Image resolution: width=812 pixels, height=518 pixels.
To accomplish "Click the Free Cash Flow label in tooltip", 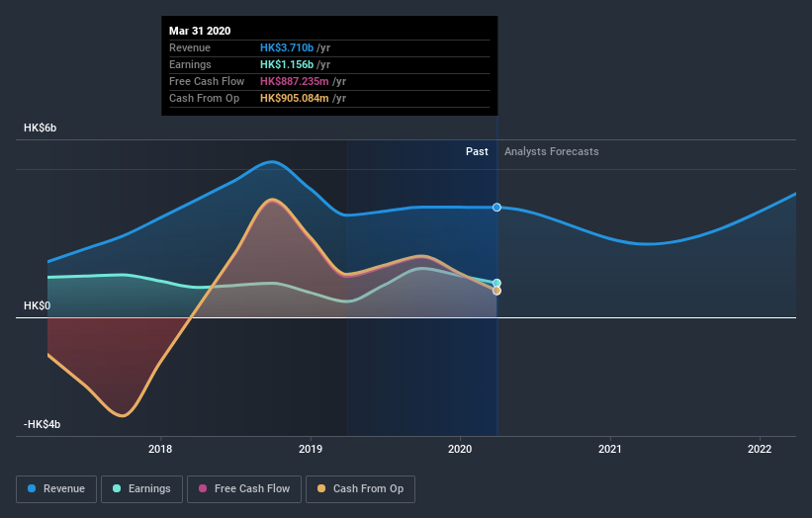I will pyautogui.click(x=207, y=81).
